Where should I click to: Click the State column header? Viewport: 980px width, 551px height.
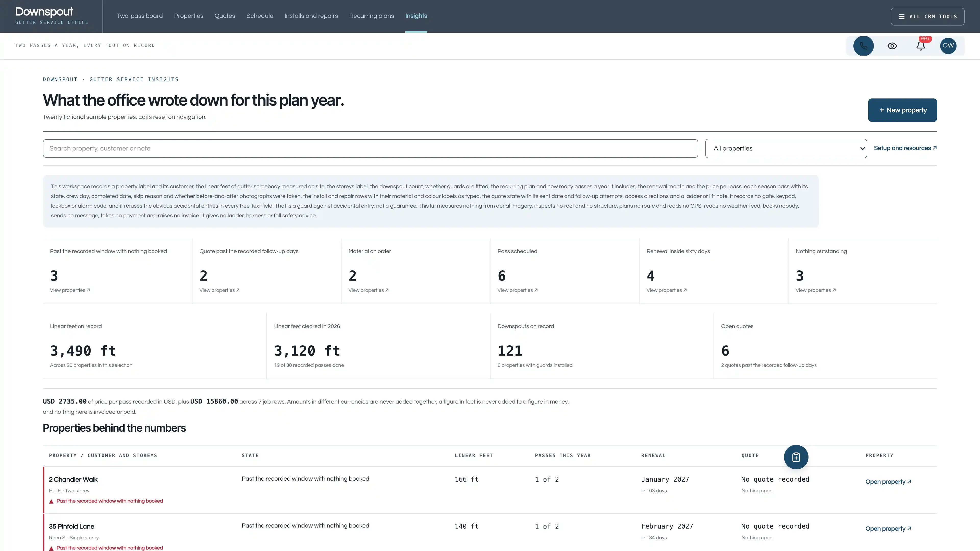pyautogui.click(x=250, y=456)
